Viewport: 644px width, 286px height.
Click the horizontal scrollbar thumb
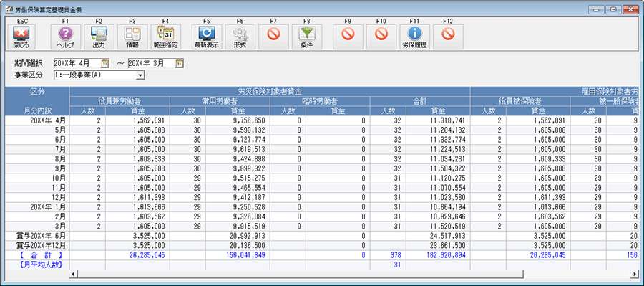tap(301, 274)
